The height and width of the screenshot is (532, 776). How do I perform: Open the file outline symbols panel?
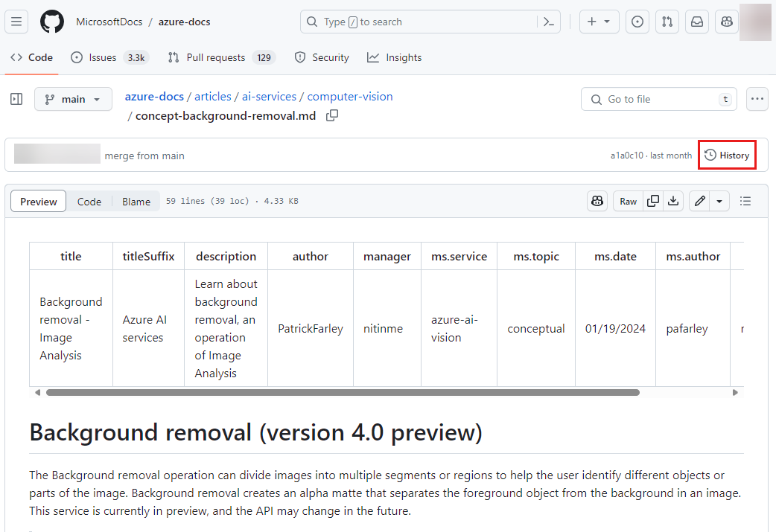(x=745, y=201)
